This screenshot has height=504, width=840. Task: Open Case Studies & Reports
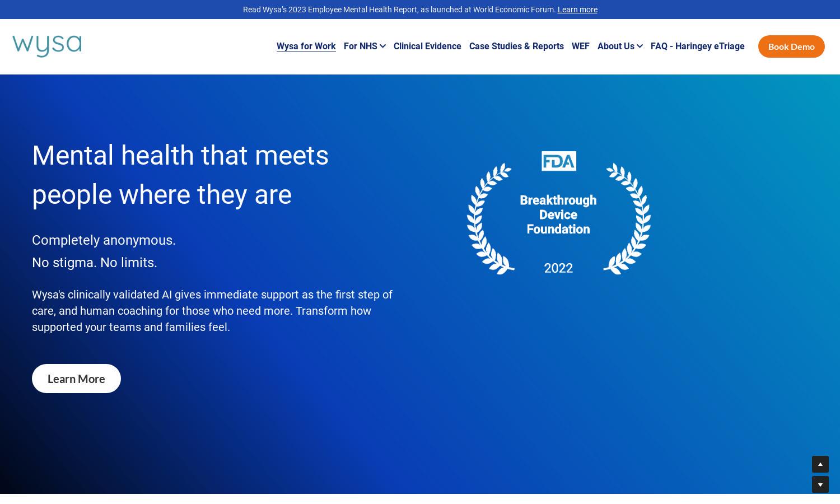516,46
